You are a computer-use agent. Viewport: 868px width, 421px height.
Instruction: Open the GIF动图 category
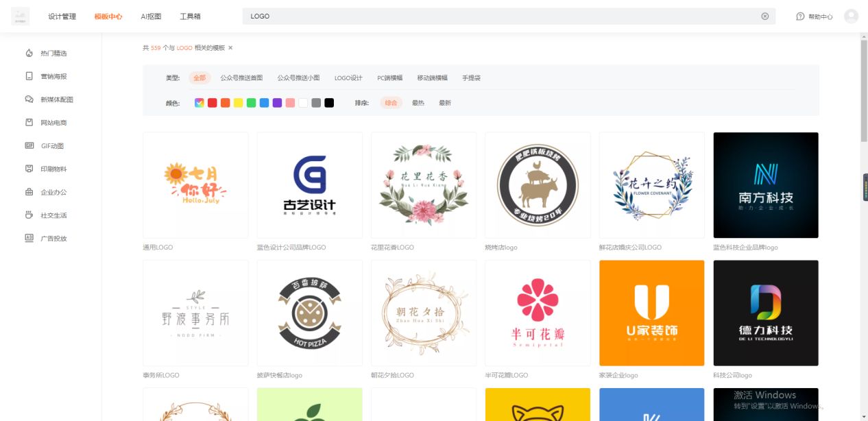[29, 145]
